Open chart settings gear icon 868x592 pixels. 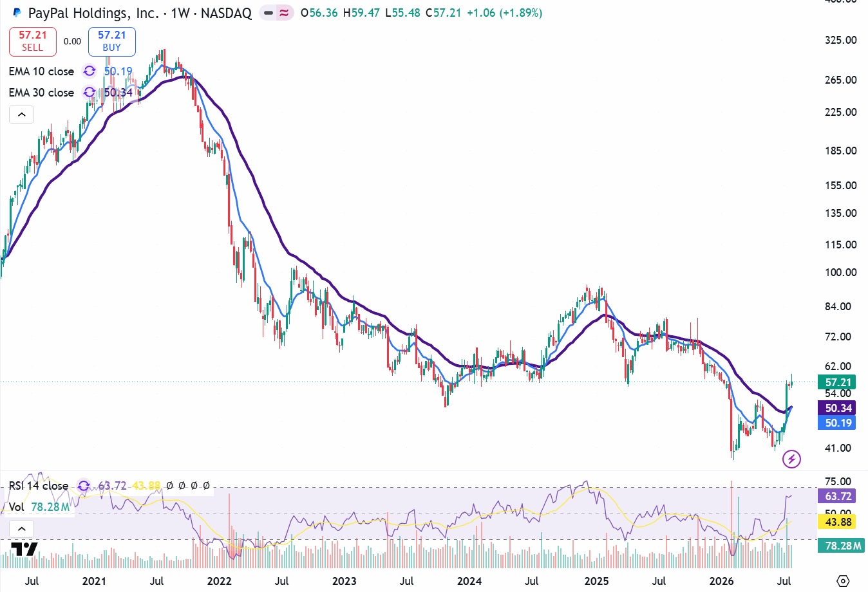pyautogui.click(x=844, y=580)
